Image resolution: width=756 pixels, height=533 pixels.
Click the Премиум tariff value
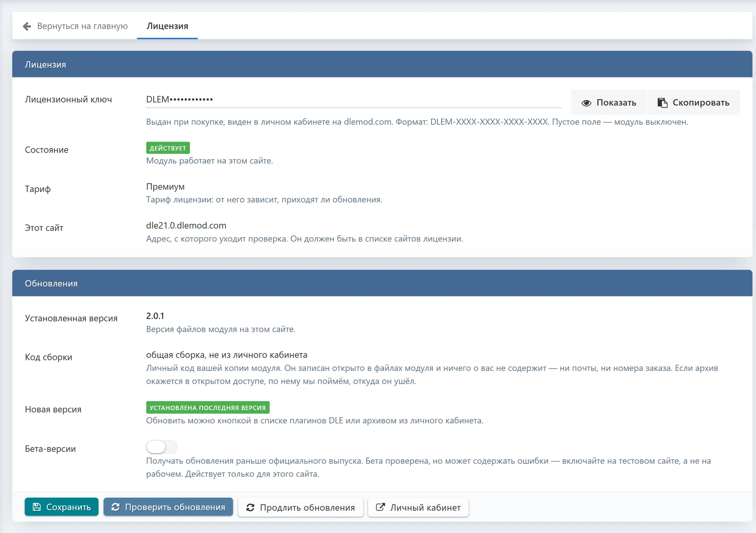[x=165, y=187]
